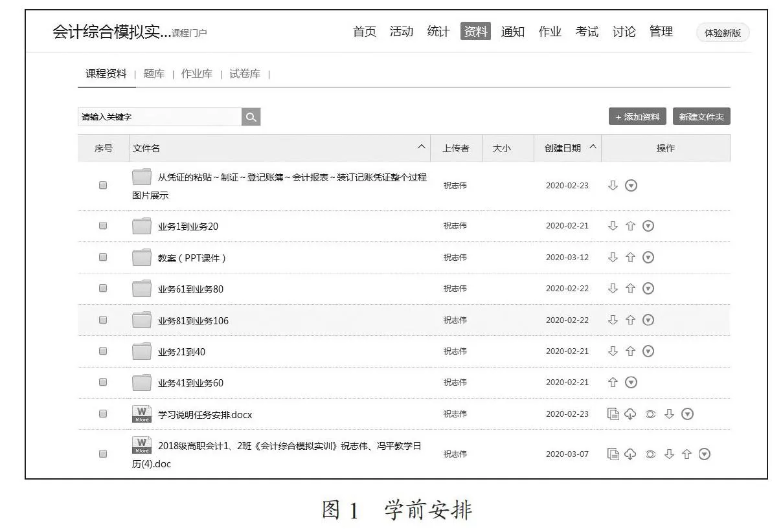Open 通知 in top navigation
The image size is (783, 532).
(513, 32)
